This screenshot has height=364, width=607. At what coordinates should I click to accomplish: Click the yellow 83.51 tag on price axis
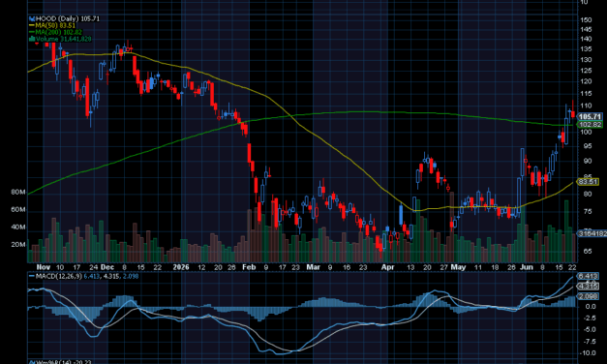click(x=588, y=182)
